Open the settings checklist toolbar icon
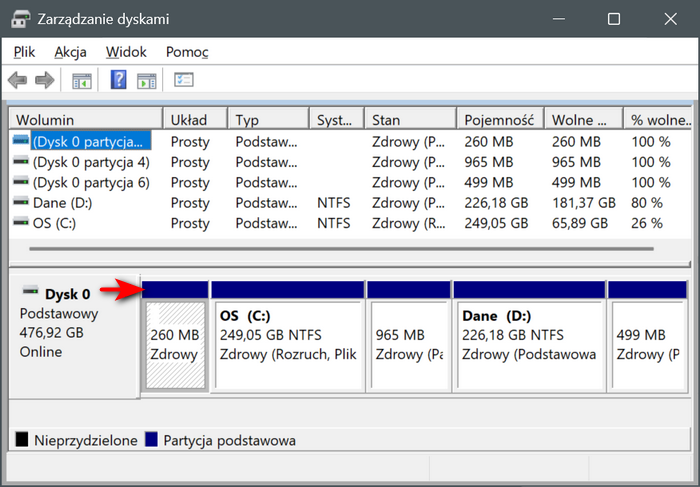700x487 pixels. click(x=184, y=80)
